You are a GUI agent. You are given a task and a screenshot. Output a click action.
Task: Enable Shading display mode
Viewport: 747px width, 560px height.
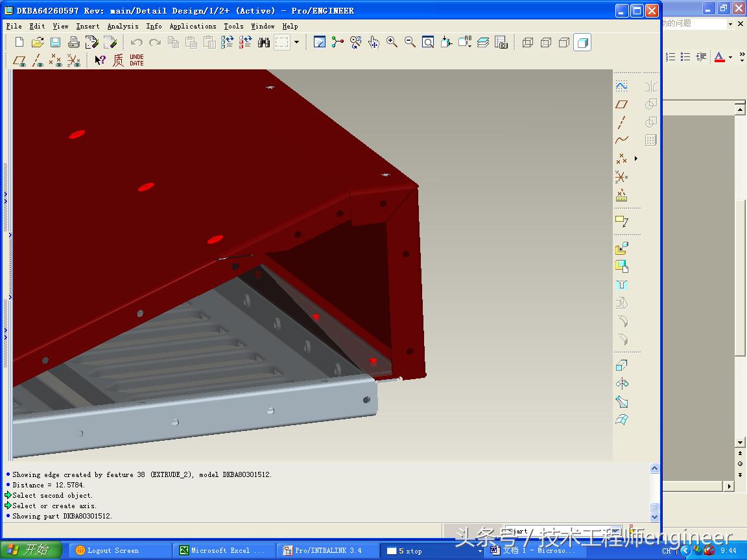click(582, 42)
